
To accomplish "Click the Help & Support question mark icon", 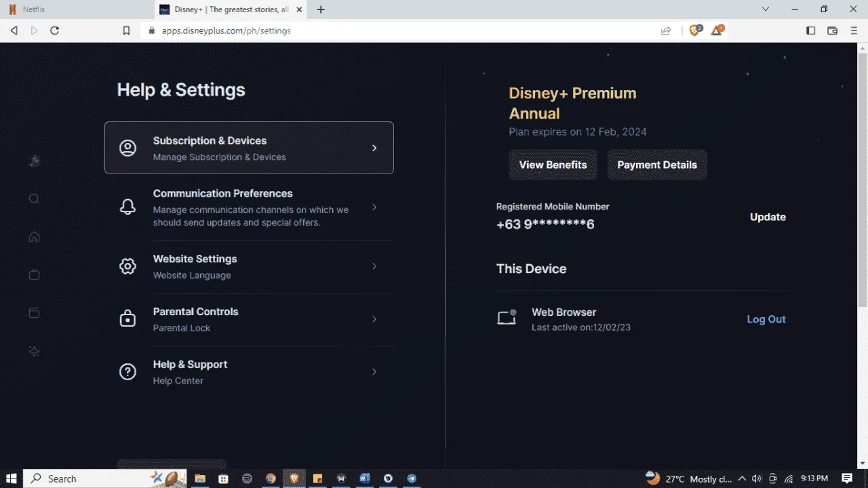I will pyautogui.click(x=127, y=371).
